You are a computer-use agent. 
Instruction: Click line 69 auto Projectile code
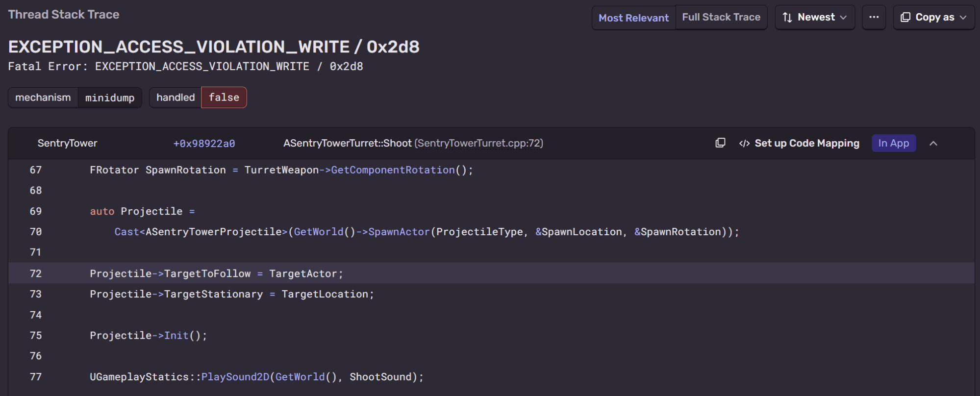point(142,211)
